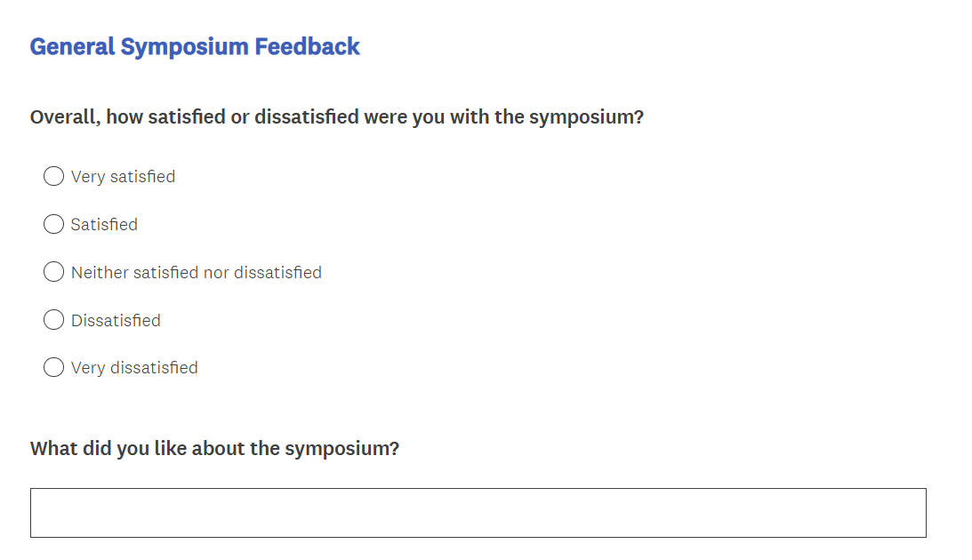Click the word "Overall," in first question
This screenshot has height=560, width=972.
tap(64, 117)
